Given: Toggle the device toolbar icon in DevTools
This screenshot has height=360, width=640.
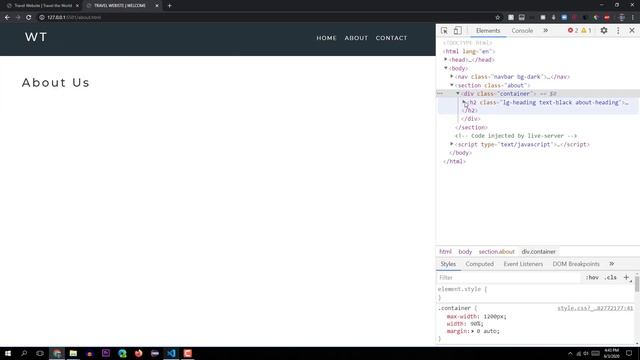Looking at the screenshot, I should point(458,31).
